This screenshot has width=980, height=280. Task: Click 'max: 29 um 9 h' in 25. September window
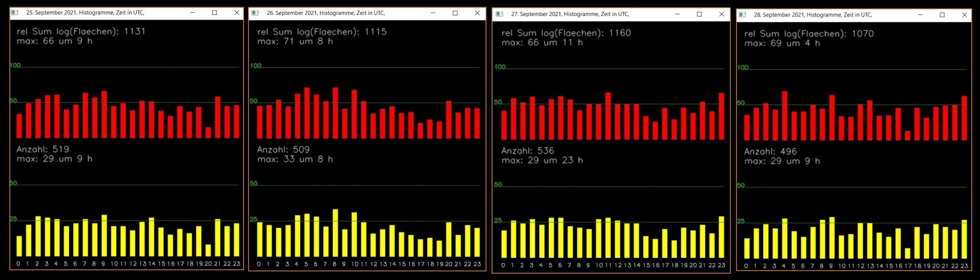coord(55,159)
